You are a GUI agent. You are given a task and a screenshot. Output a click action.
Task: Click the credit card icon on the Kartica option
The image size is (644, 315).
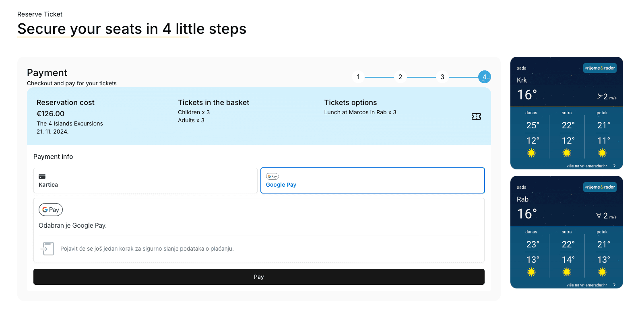(42, 176)
